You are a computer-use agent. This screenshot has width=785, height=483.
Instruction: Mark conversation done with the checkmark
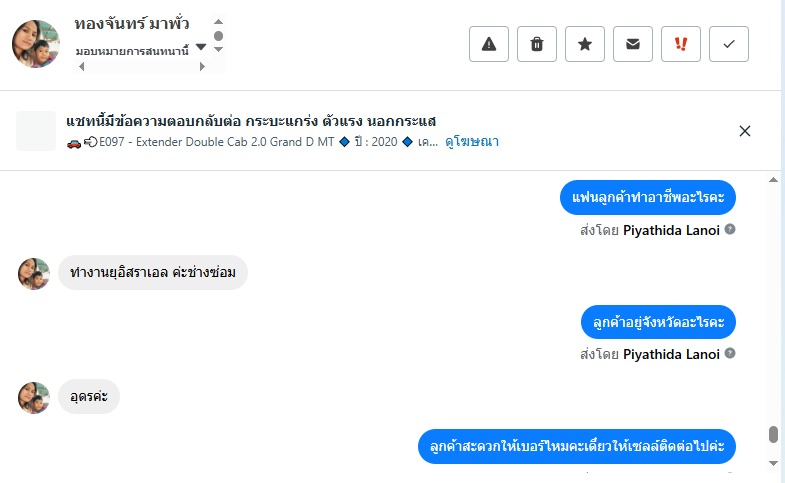point(729,44)
